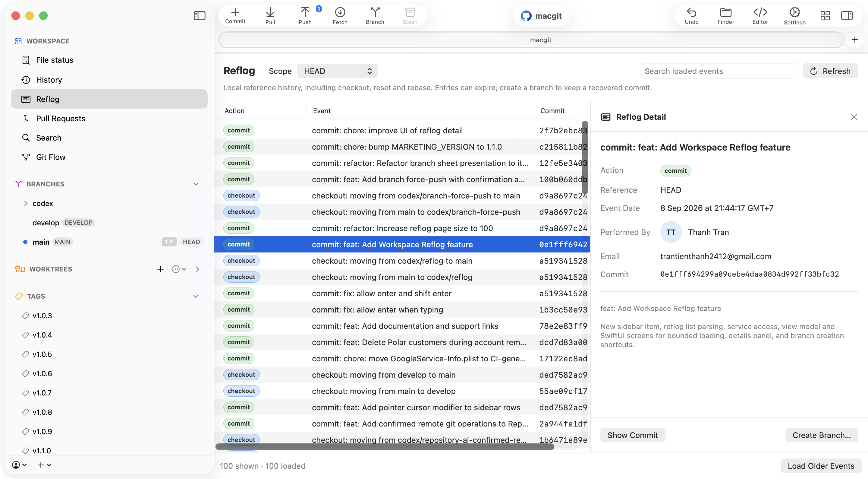The height and width of the screenshot is (479, 868).
Task: Close the Reflog Detail panel
Action: (854, 117)
